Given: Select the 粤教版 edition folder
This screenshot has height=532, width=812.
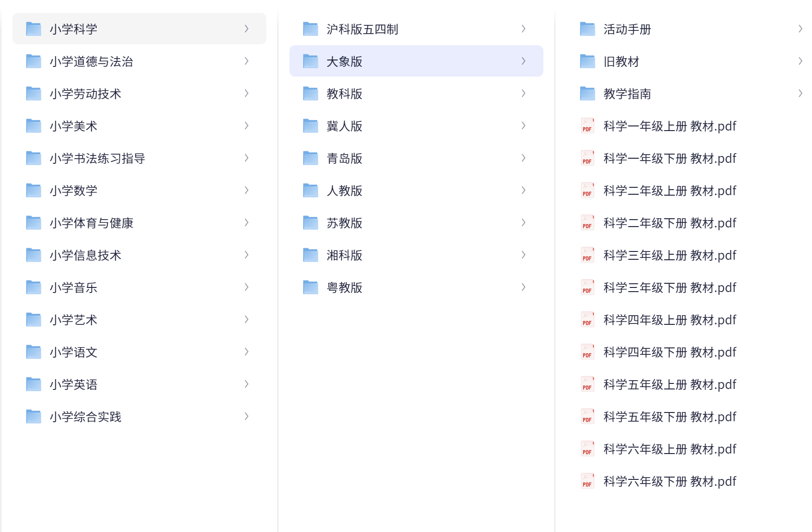Looking at the screenshot, I should 416,287.
